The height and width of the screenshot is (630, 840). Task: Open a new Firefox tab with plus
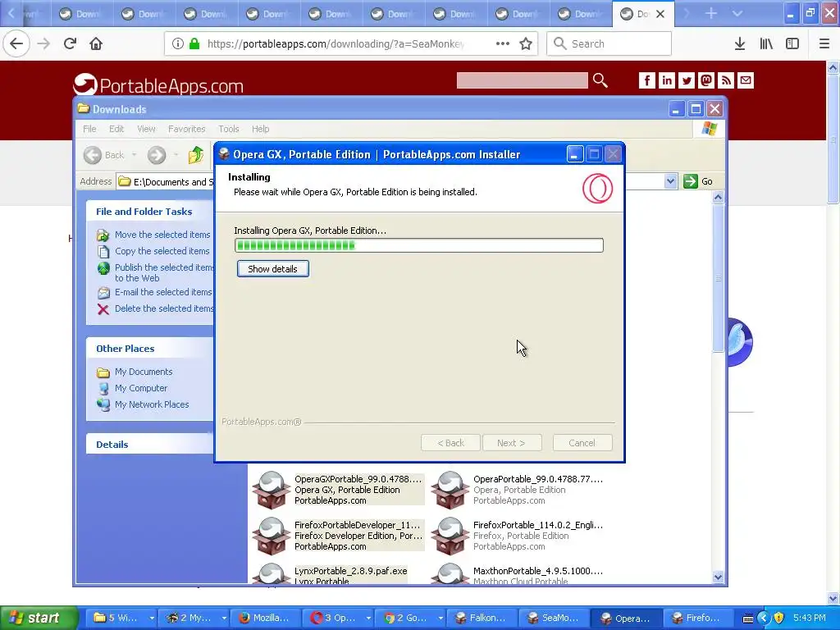click(x=711, y=13)
